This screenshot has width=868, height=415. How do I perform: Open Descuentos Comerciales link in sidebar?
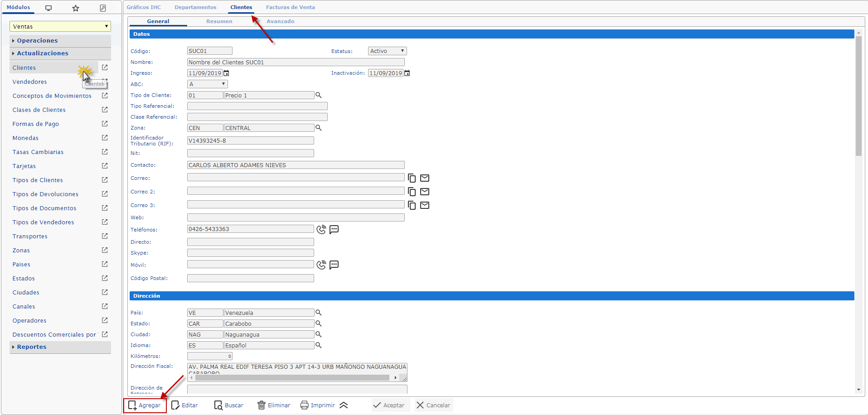click(x=54, y=335)
